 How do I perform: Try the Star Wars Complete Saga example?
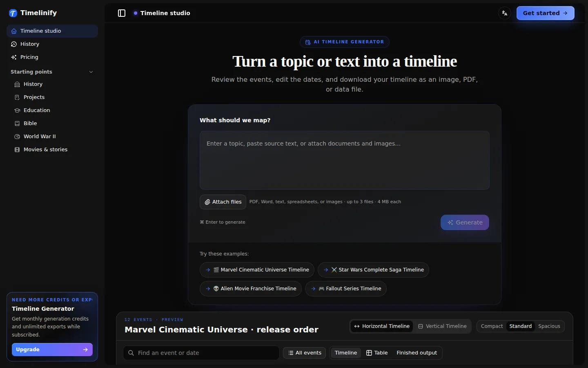(x=373, y=270)
